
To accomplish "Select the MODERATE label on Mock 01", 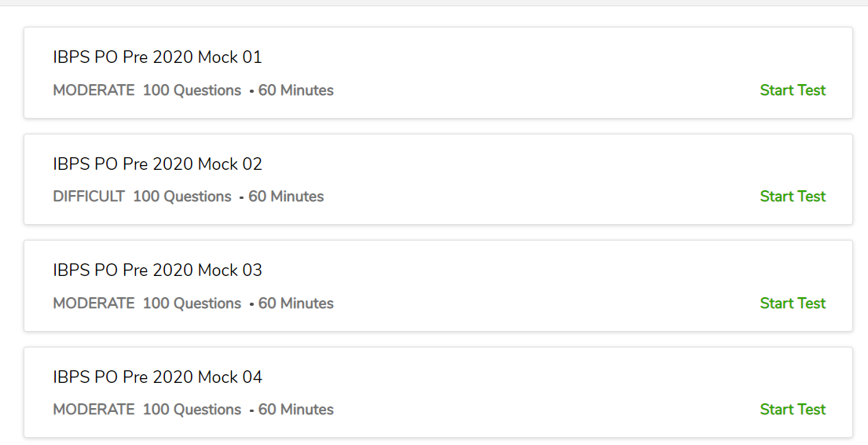I will 93,90.
